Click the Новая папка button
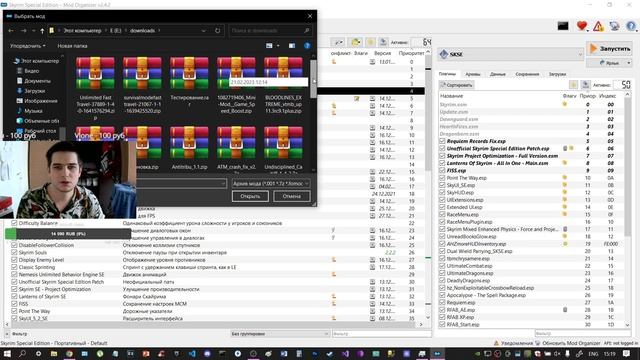Image resolution: width=640 pixels, height=360 pixels. pos(72,46)
